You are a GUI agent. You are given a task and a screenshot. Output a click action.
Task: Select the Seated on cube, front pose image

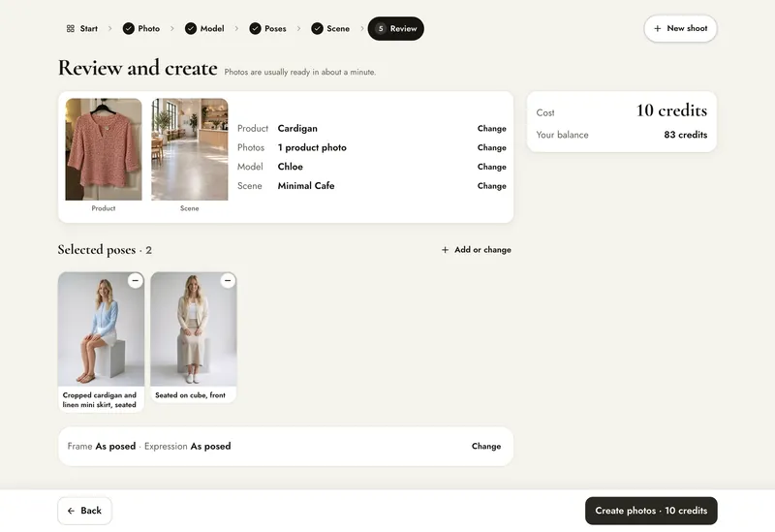194,329
